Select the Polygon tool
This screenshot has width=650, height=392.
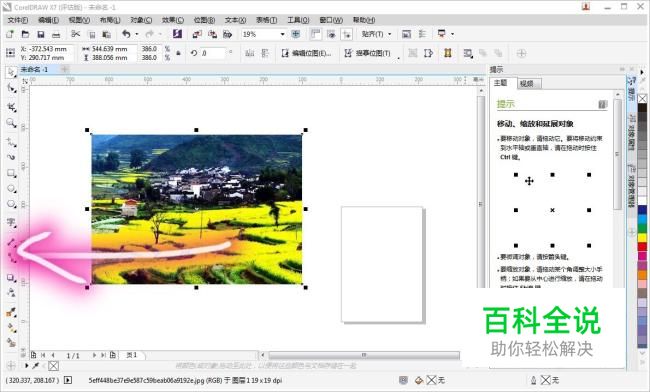tap(11, 204)
